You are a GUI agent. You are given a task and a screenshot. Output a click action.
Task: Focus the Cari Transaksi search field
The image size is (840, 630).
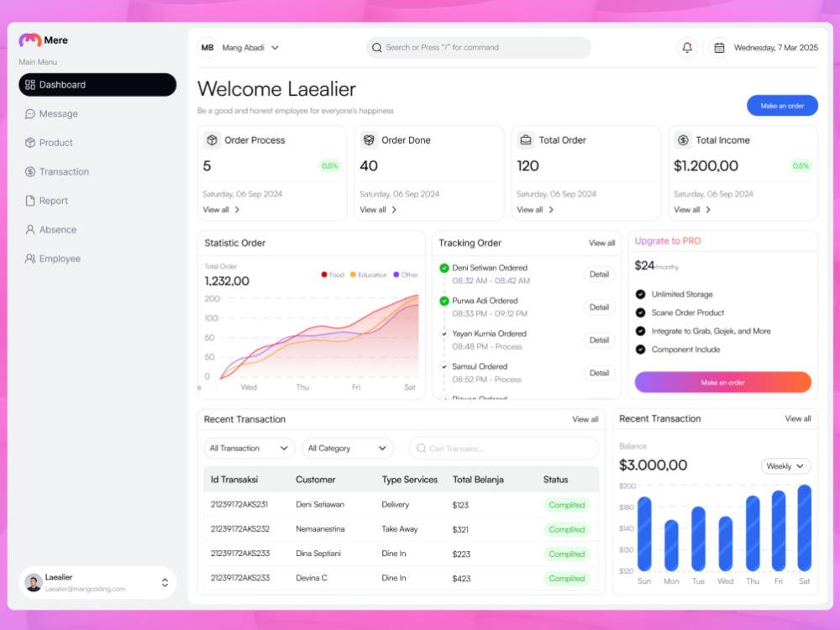[503, 449]
